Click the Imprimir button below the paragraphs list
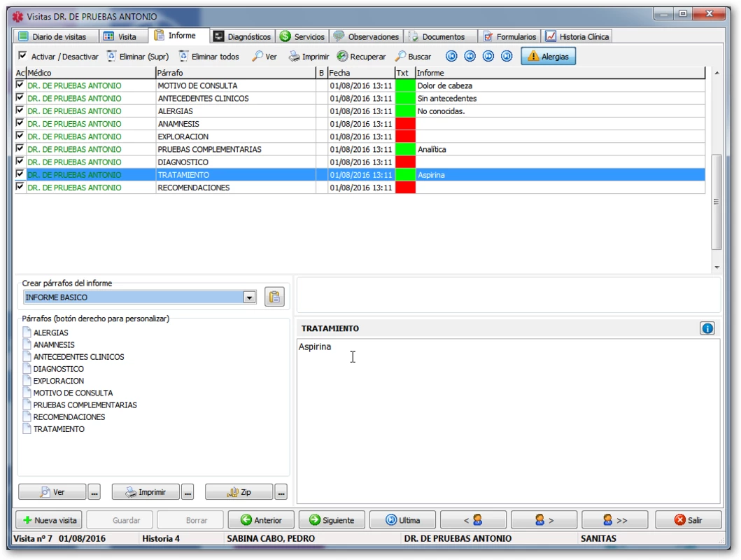741x560 pixels. [146, 492]
